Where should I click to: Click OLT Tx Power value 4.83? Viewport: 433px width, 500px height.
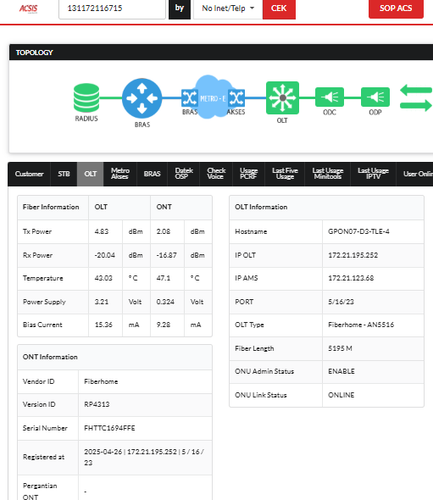(x=102, y=231)
